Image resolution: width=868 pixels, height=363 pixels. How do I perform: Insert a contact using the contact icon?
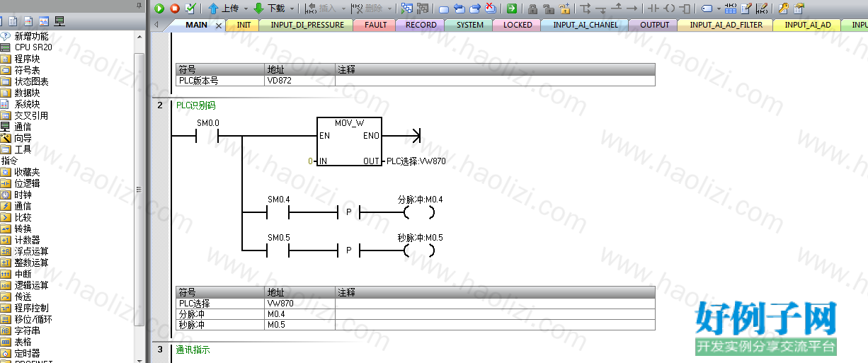coord(652,8)
